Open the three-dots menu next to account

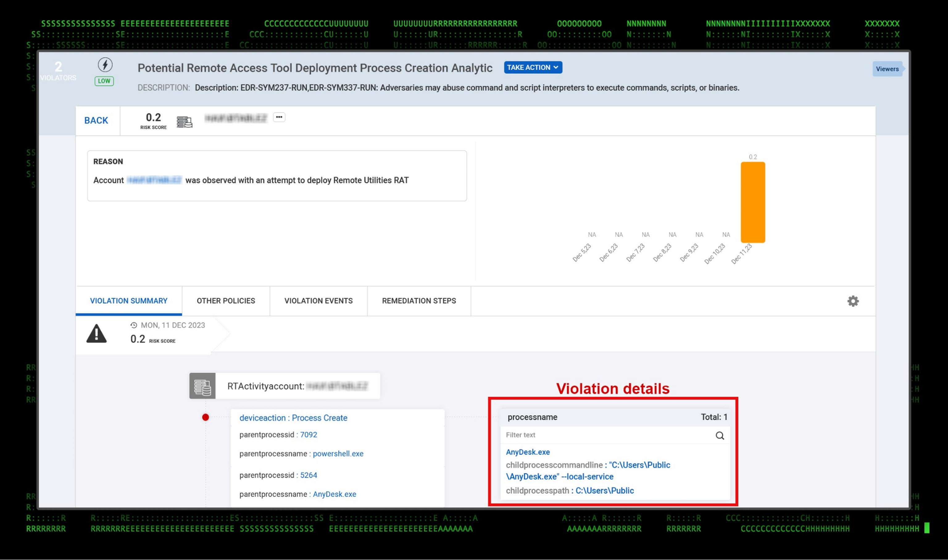279,117
